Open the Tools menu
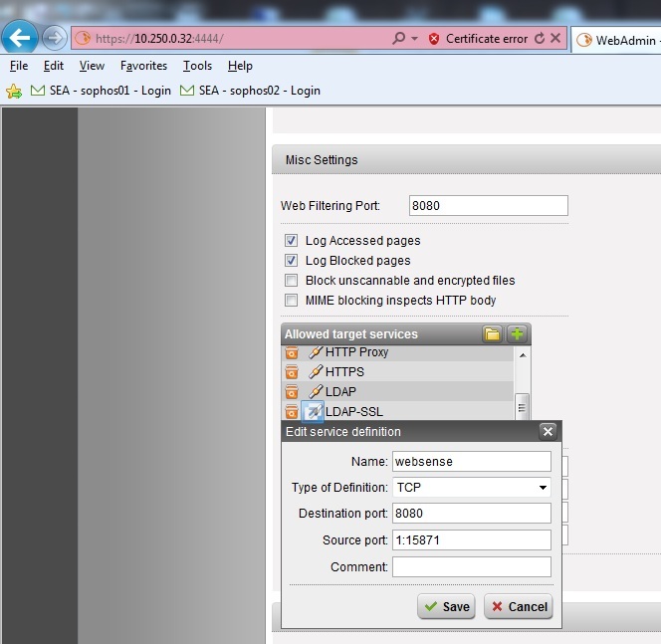Image resolution: width=661 pixels, height=644 pixels. pyautogui.click(x=197, y=66)
